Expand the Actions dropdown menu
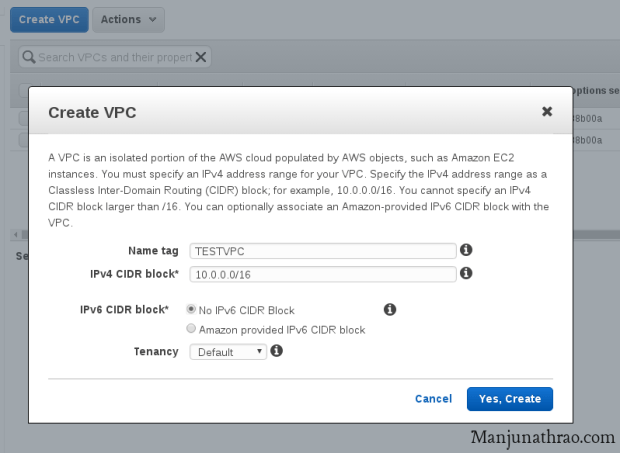The width and height of the screenshot is (620, 453). (x=129, y=19)
